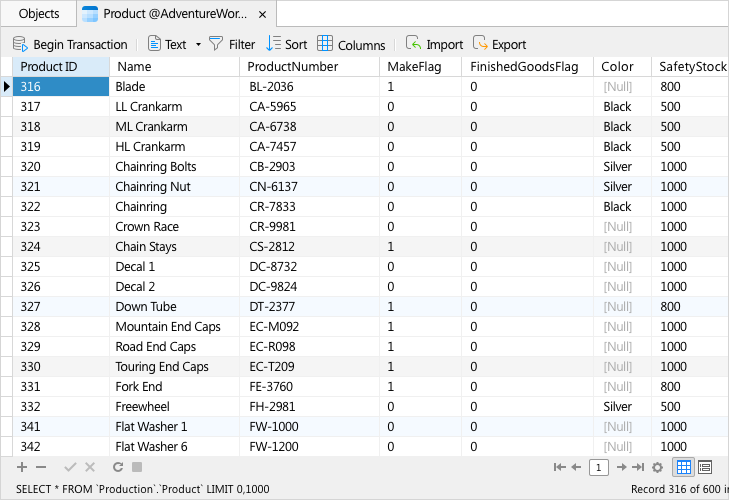The height and width of the screenshot is (500, 729).
Task: Select the HL Crankarm cell
Action: click(x=174, y=147)
